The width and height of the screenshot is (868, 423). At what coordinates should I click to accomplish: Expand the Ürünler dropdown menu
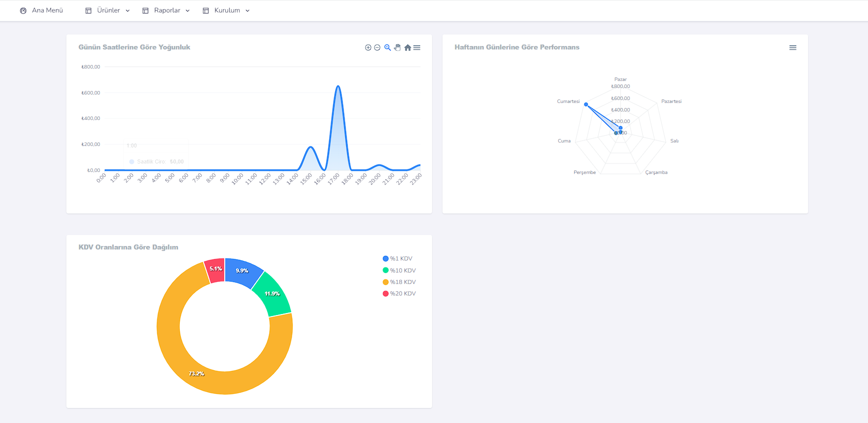(x=108, y=10)
